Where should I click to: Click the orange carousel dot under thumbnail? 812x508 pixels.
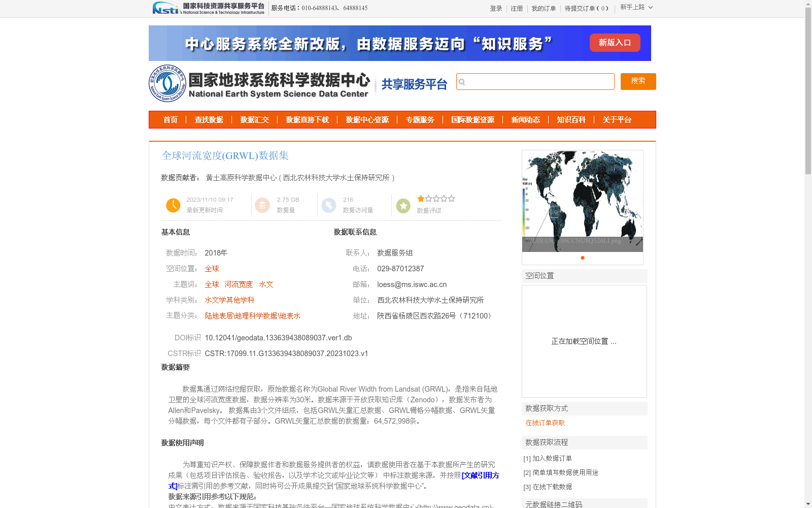coord(583,258)
